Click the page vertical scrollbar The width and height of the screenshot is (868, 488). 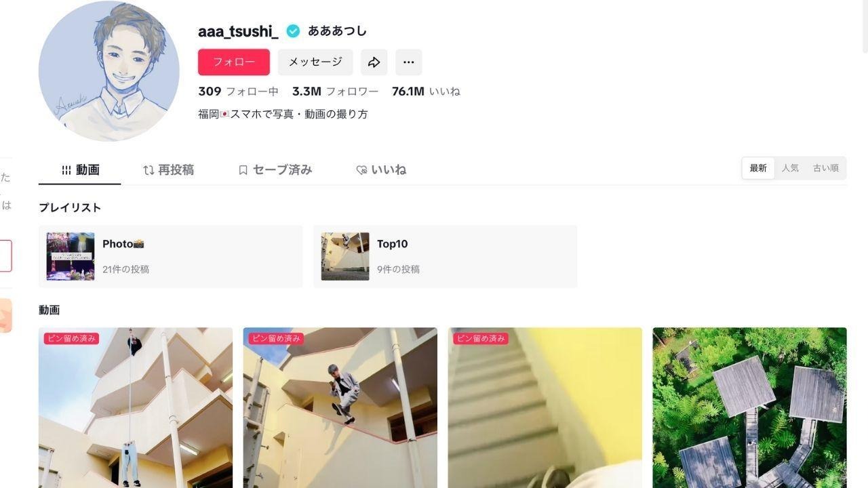tap(864, 27)
